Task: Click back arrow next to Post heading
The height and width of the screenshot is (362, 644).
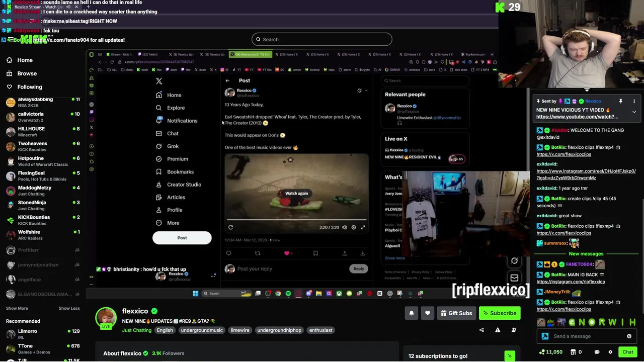Action: (227, 80)
